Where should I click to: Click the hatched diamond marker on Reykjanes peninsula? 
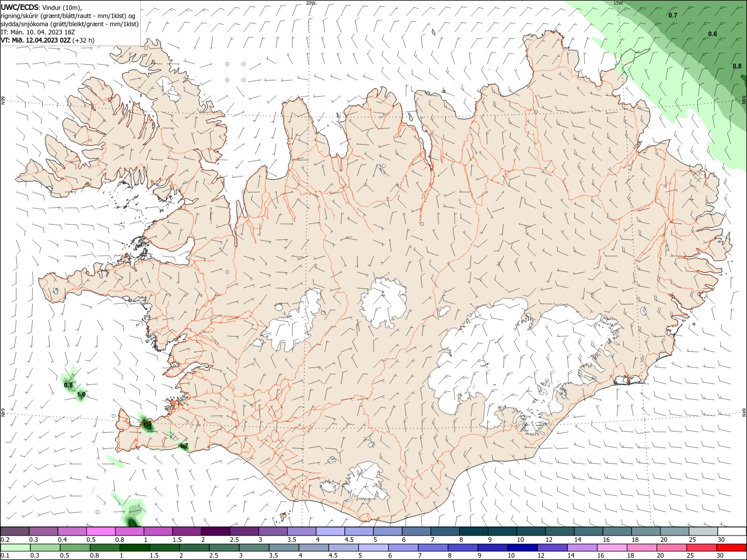coord(174,435)
